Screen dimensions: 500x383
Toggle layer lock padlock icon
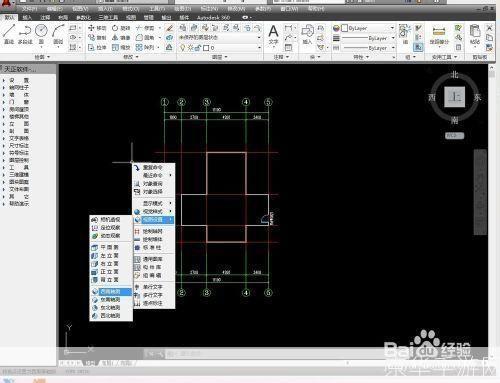point(198,48)
